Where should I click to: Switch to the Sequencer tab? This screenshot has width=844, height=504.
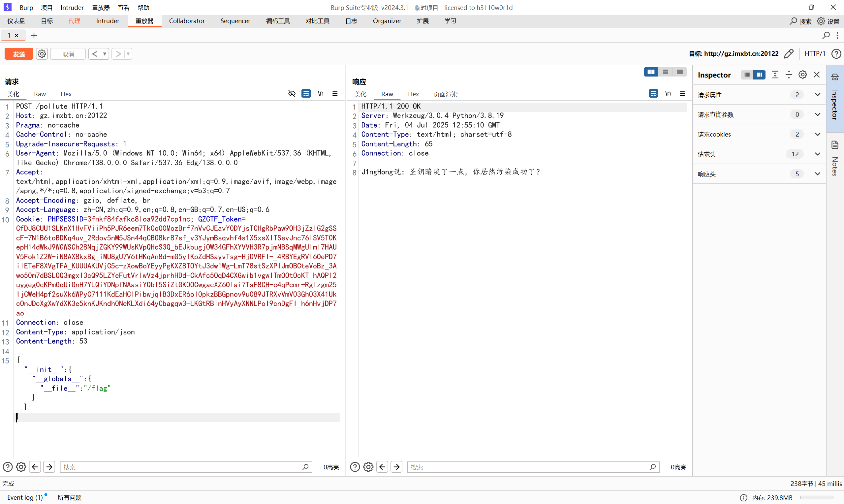point(235,21)
